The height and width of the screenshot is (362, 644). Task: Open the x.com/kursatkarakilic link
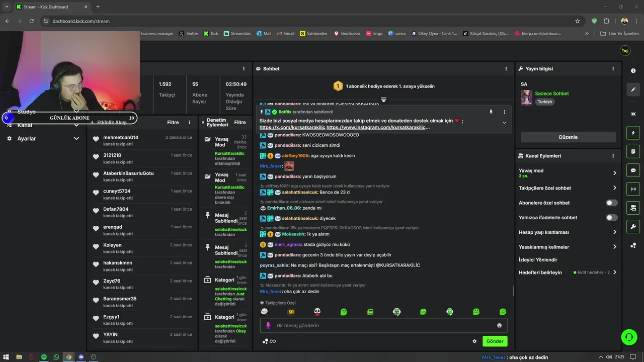pyautogui.click(x=292, y=128)
